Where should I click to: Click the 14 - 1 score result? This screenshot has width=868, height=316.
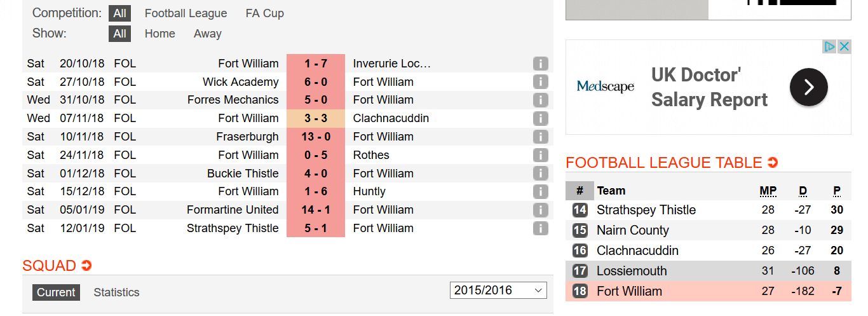[x=316, y=210]
